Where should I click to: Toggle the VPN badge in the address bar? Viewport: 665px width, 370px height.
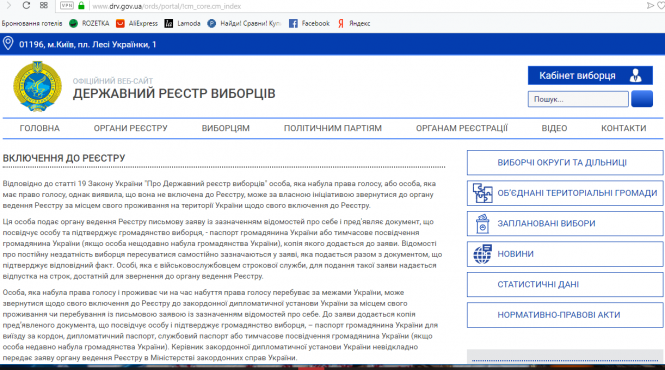coord(67,6)
